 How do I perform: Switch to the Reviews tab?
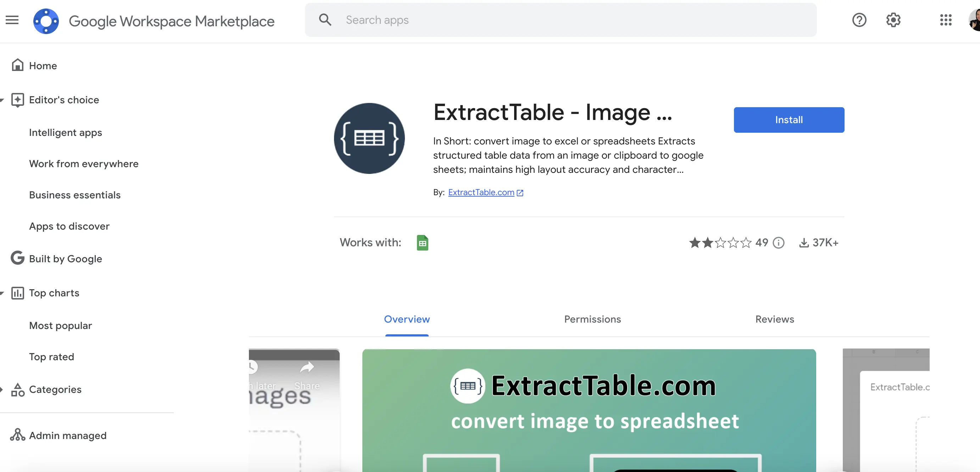775,319
